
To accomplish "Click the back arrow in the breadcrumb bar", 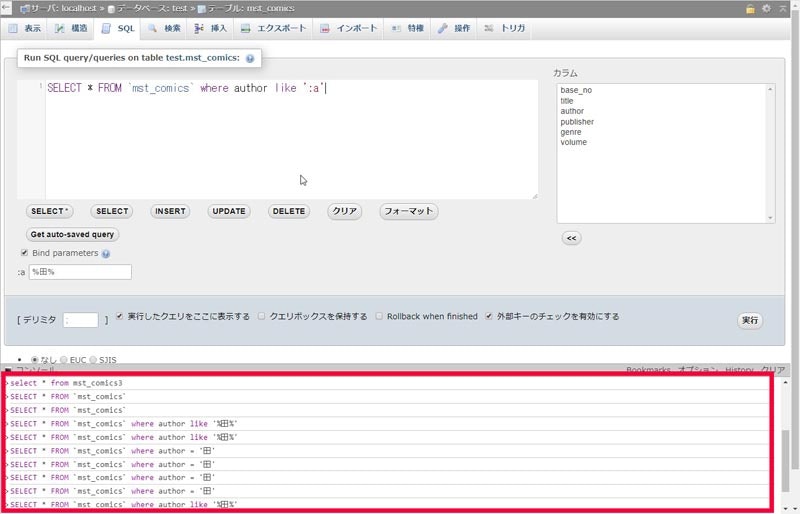I will pyautogui.click(x=6, y=8).
